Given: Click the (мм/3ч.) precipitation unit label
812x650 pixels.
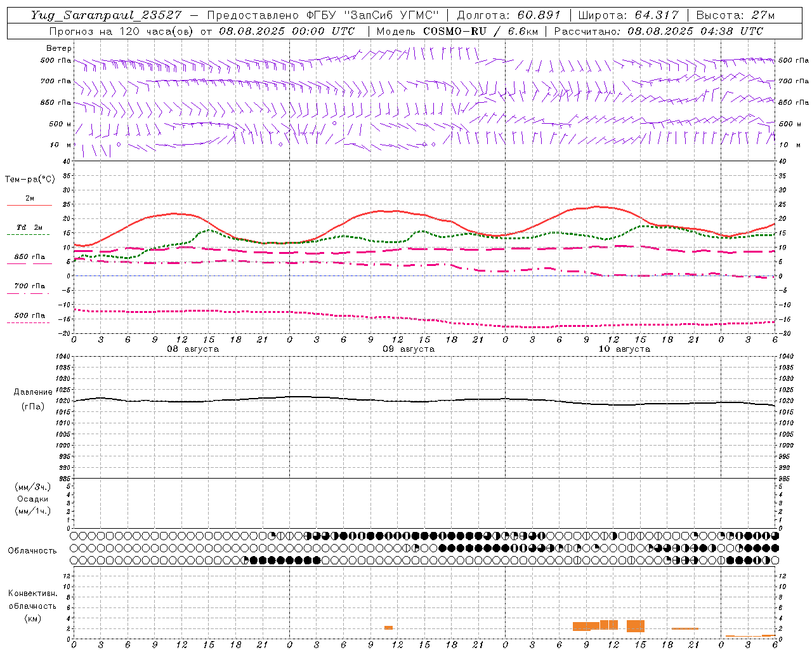Looking at the screenshot, I should click(x=33, y=487).
